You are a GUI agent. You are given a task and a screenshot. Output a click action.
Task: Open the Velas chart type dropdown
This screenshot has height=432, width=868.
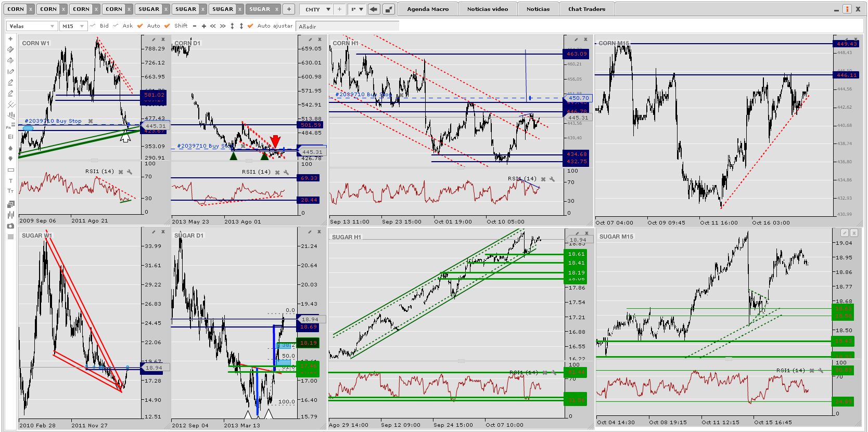(31, 26)
